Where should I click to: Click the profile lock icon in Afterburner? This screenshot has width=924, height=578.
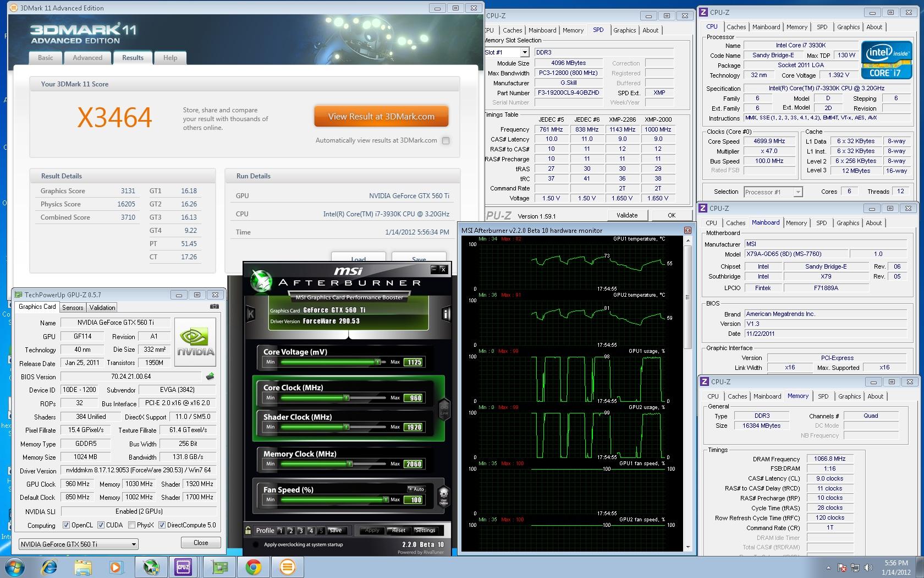coord(249,530)
